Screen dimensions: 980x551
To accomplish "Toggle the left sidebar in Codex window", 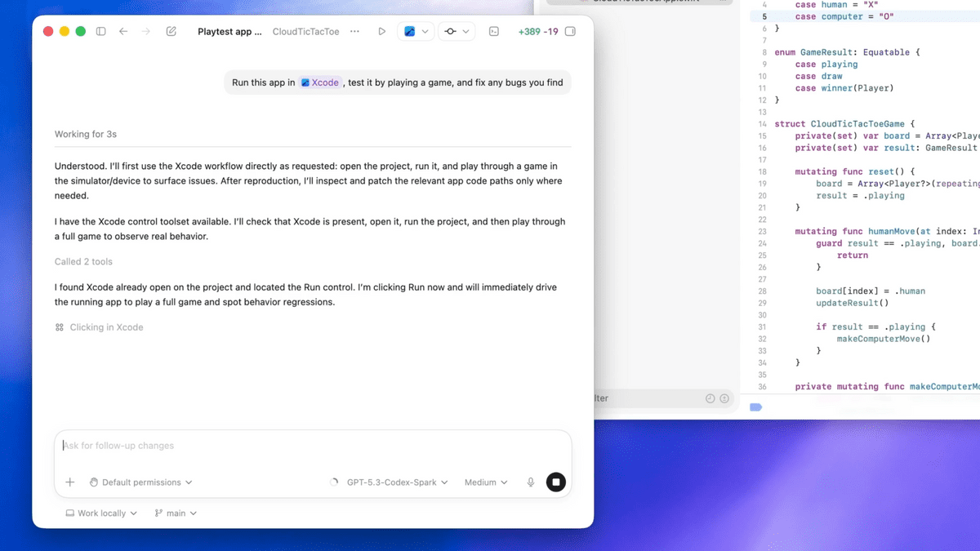I will tap(101, 32).
